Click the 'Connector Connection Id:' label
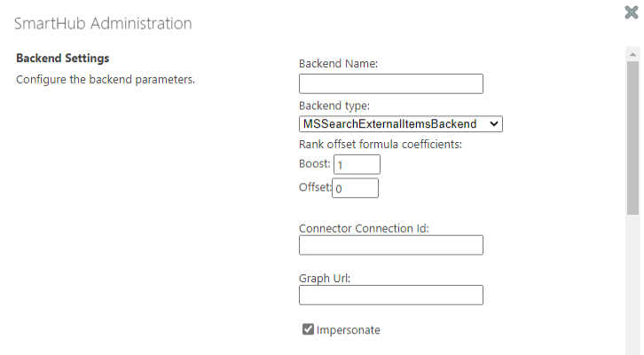The width and height of the screenshot is (644, 355). pyautogui.click(x=364, y=228)
